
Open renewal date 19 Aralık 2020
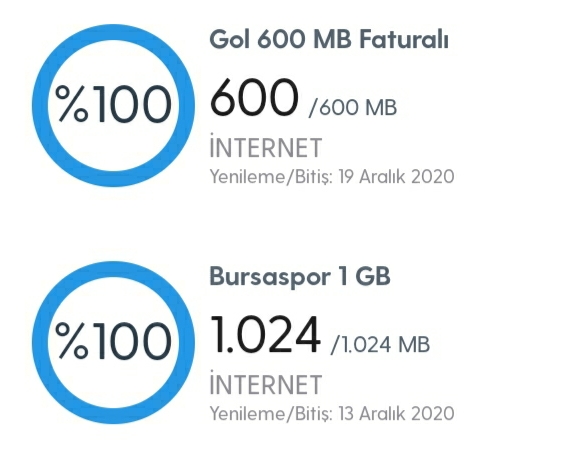click(x=396, y=176)
